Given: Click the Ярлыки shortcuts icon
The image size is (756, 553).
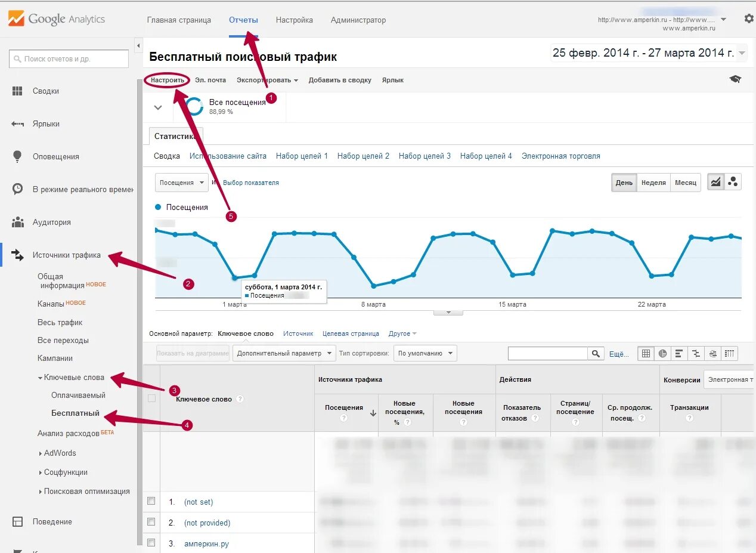Looking at the screenshot, I should [x=17, y=123].
